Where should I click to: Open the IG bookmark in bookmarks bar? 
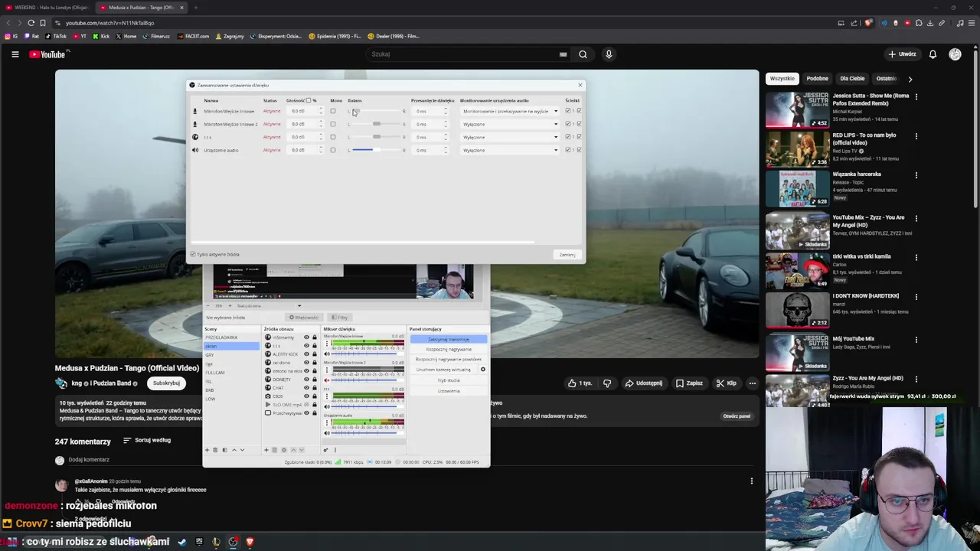pos(11,36)
